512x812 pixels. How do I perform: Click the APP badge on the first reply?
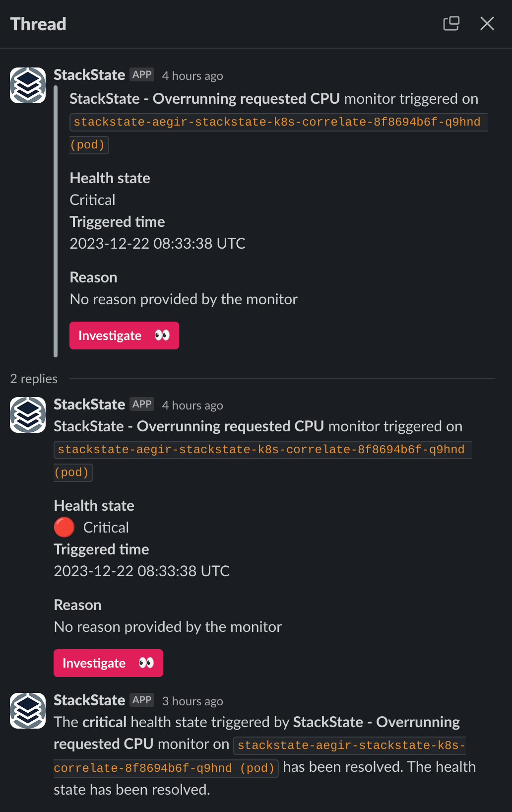pyautogui.click(x=141, y=404)
